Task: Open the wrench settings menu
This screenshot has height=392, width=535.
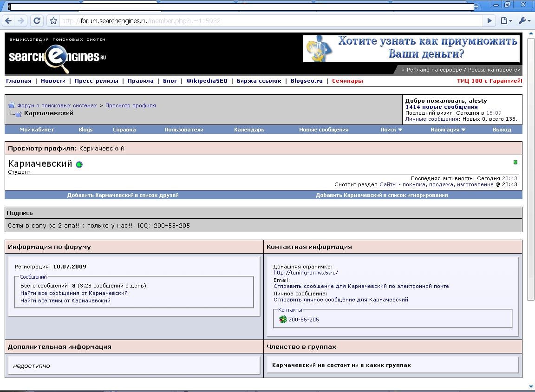Action: click(x=524, y=21)
